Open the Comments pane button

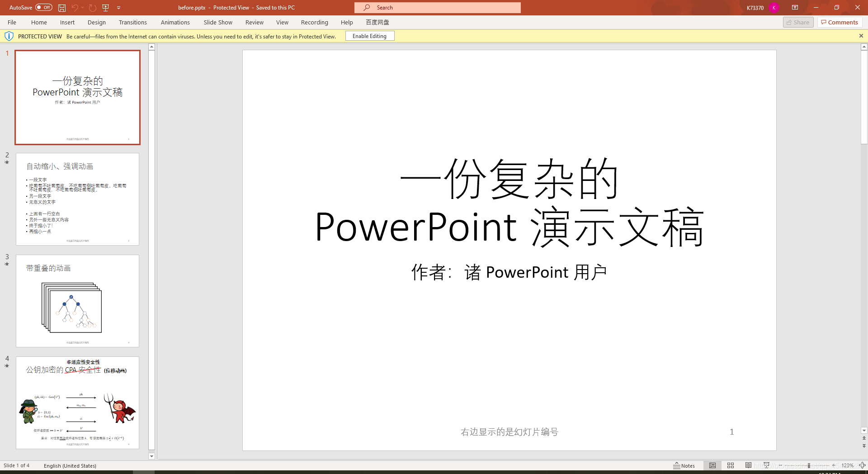point(840,22)
